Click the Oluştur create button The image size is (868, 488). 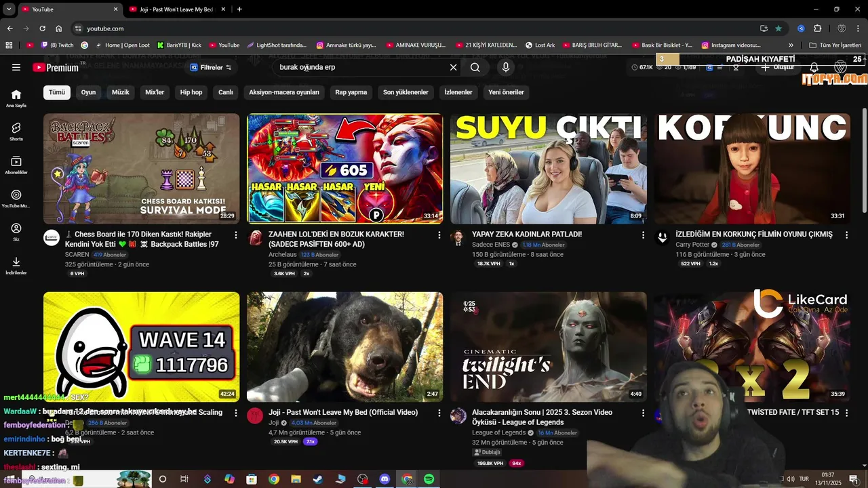pos(778,68)
